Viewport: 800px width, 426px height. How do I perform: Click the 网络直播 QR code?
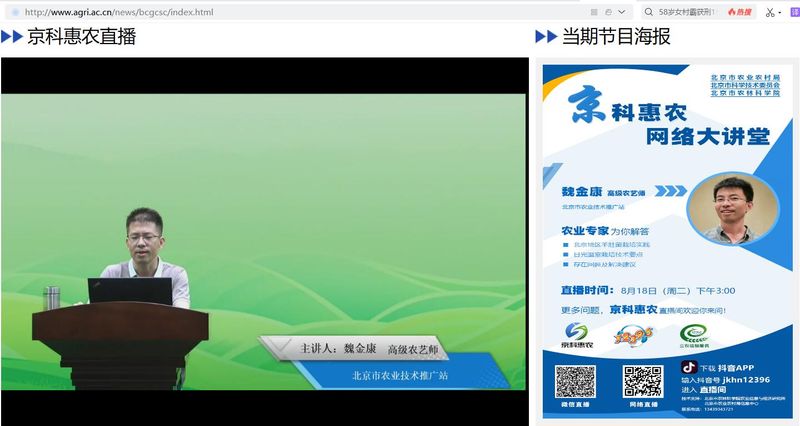tap(643, 382)
